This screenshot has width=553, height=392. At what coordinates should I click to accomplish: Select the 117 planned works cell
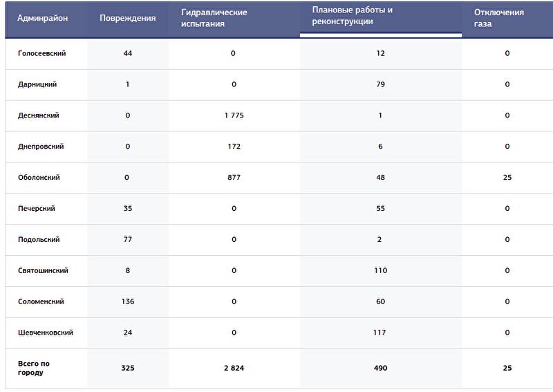tap(380, 333)
